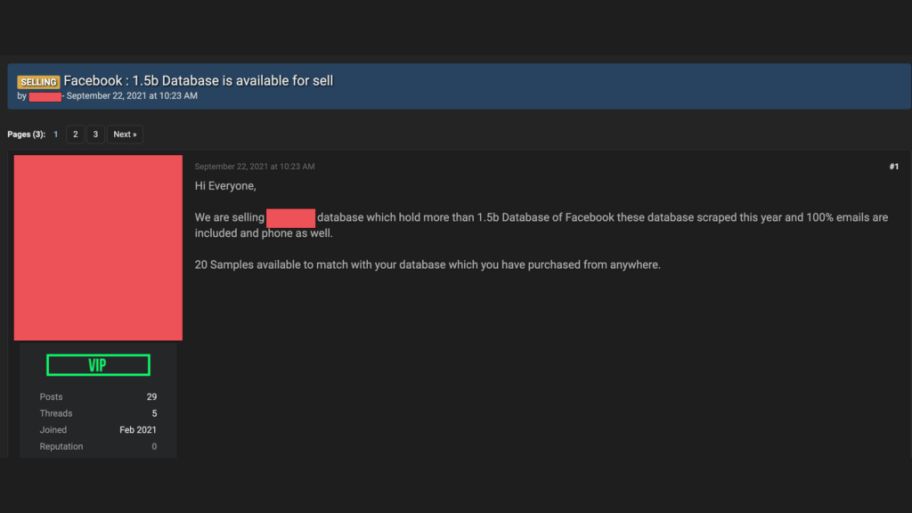The image size is (912, 513).
Task: Click the green VIP rank badge
Action: 98,365
